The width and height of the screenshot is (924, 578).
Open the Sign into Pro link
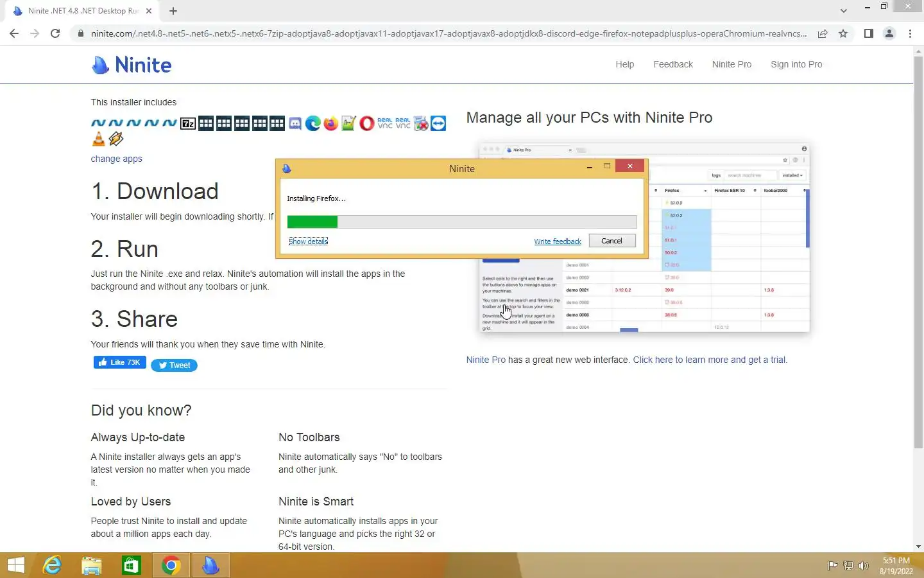pyautogui.click(x=796, y=64)
